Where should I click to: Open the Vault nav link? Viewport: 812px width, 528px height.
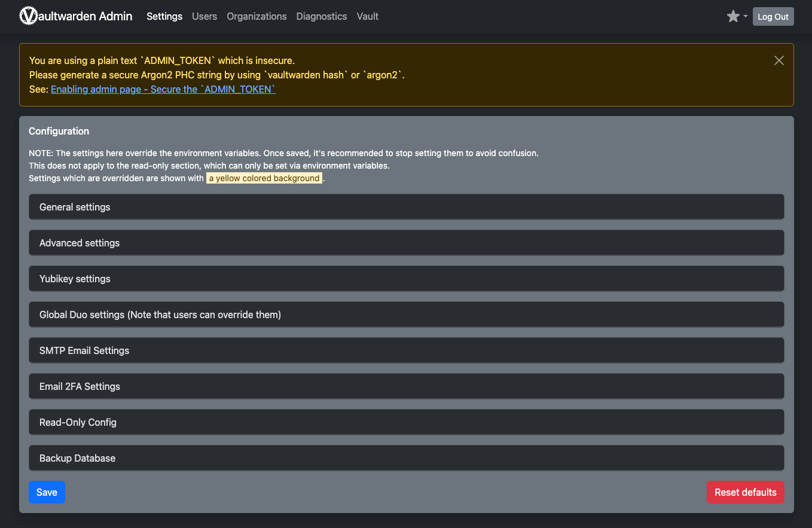pyautogui.click(x=367, y=16)
